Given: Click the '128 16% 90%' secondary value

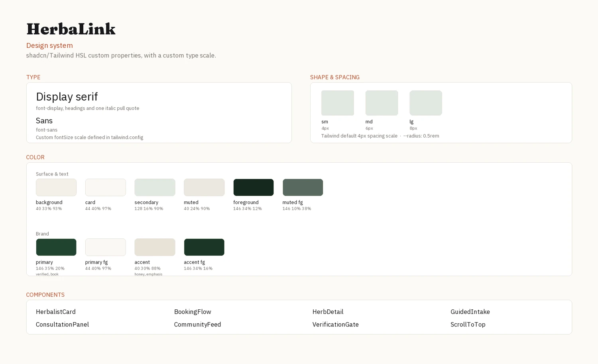Looking at the screenshot, I should [149, 209].
